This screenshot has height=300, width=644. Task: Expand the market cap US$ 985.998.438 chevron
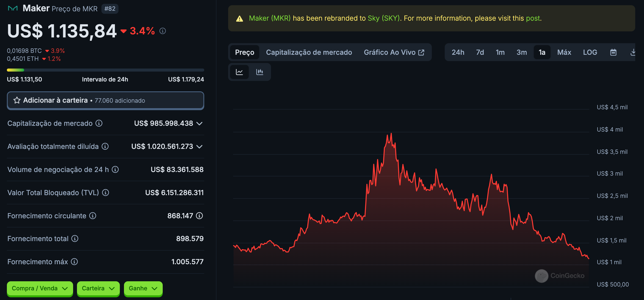pyautogui.click(x=200, y=124)
